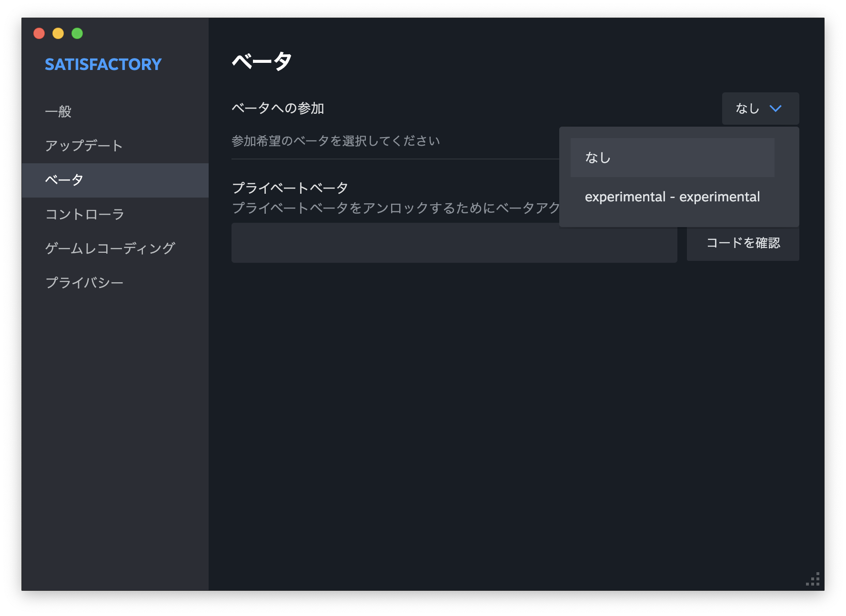Click the SATISFACTORY title text
The image size is (846, 616).
coord(103,64)
